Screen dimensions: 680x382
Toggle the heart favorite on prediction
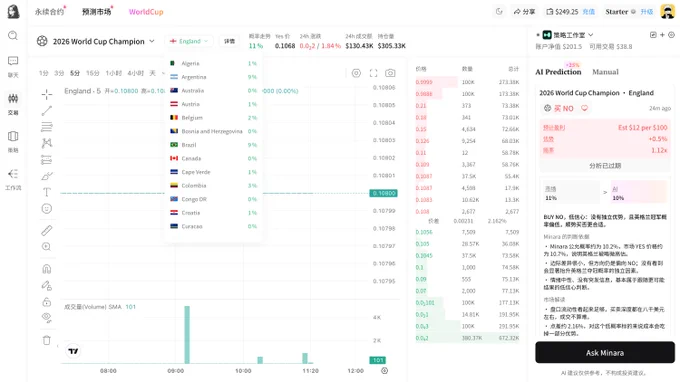pos(585,108)
